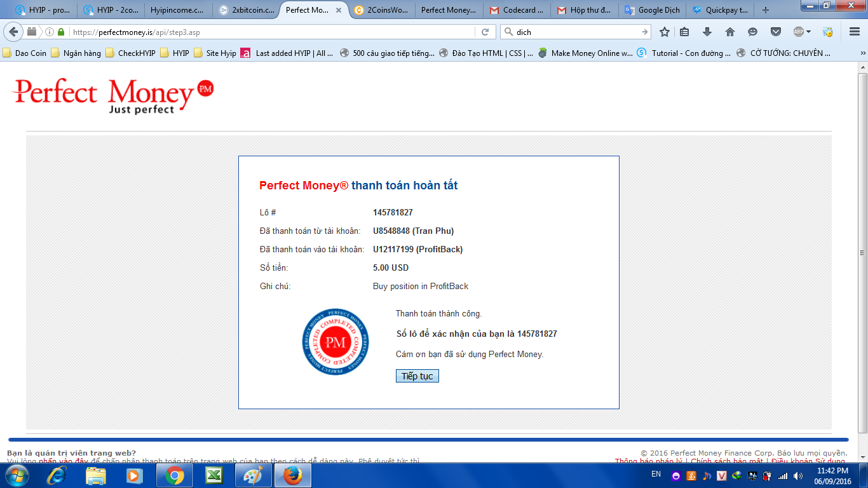This screenshot has height=488, width=868.
Task: Switch to Google Chrome on the taskbar
Action: click(x=175, y=475)
